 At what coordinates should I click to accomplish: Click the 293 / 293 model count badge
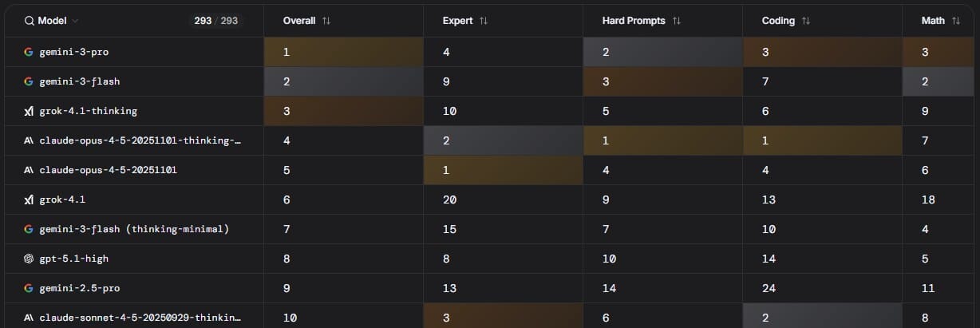[x=215, y=21]
